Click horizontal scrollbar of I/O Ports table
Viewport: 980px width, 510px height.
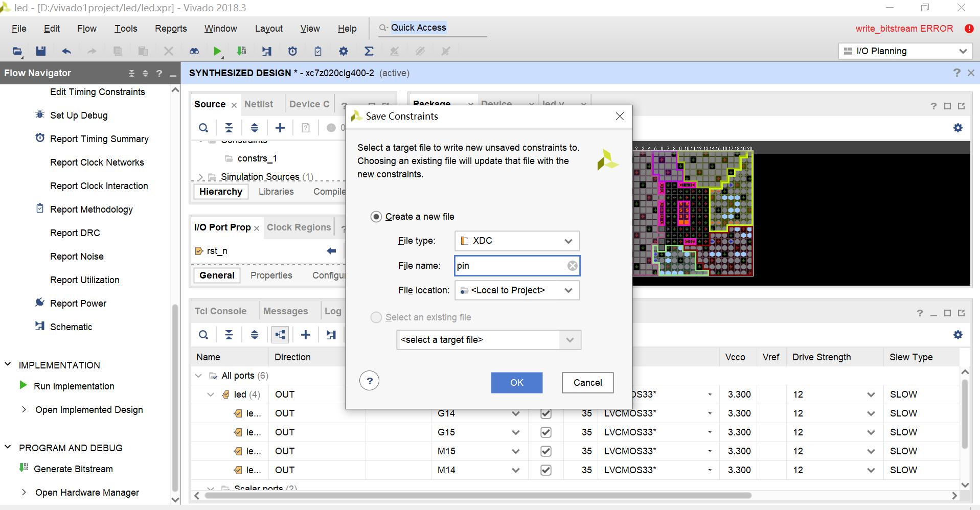(x=477, y=496)
